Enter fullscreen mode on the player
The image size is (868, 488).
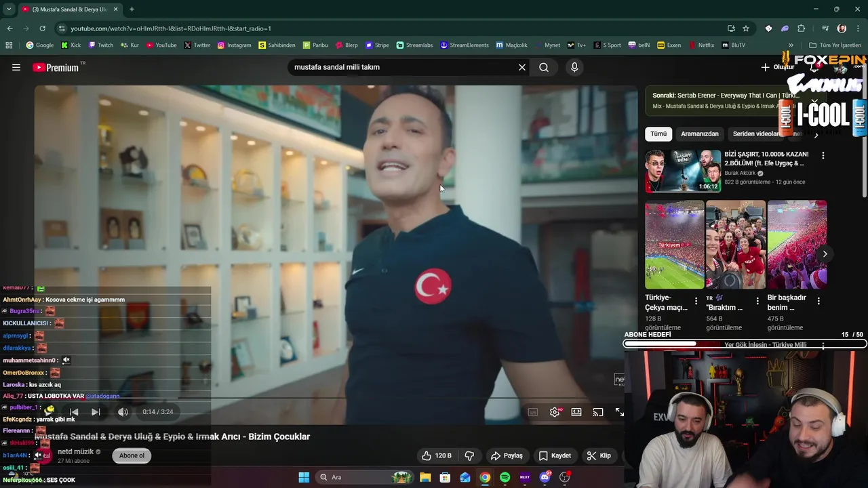[x=620, y=412]
